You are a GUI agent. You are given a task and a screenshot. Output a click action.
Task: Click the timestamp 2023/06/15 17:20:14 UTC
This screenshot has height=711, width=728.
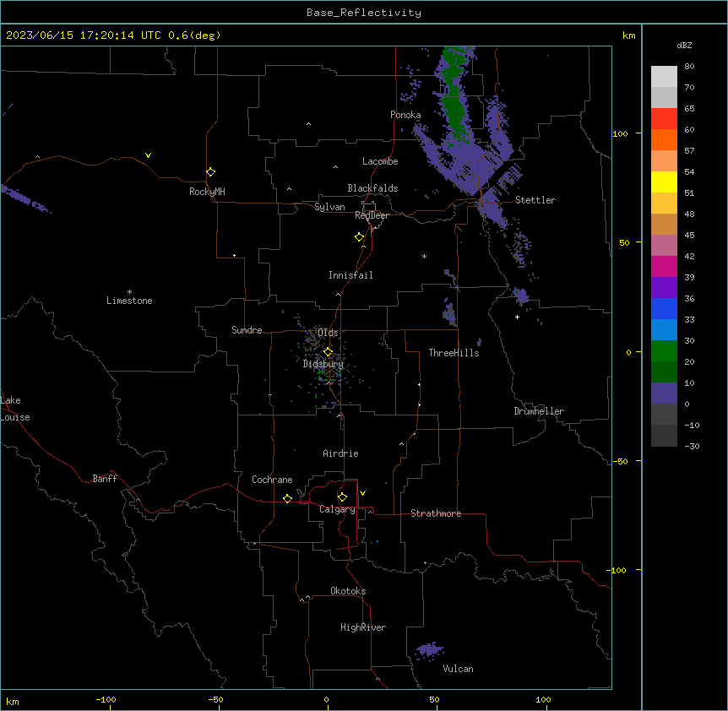pyautogui.click(x=84, y=35)
